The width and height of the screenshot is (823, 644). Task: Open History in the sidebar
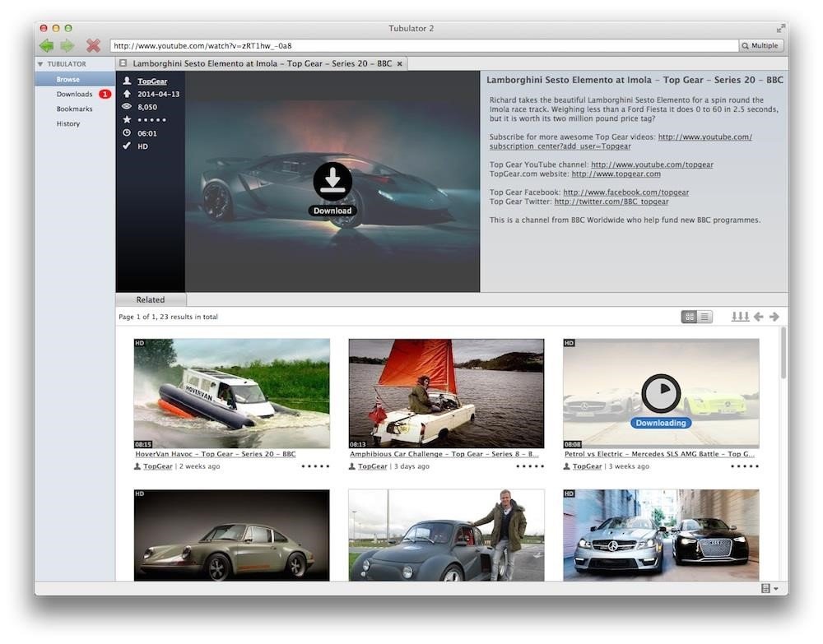click(68, 123)
